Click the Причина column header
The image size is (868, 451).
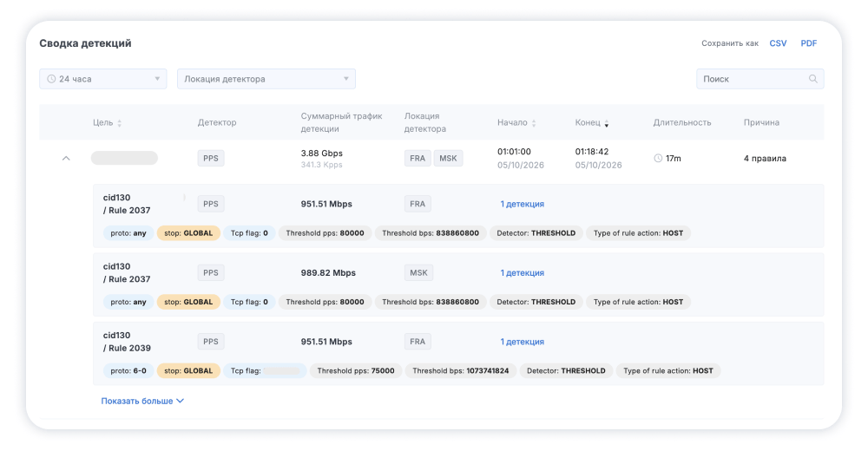click(x=761, y=122)
